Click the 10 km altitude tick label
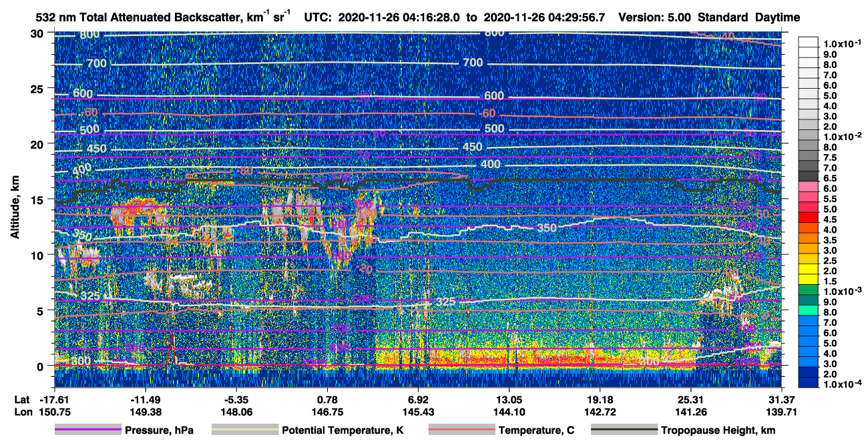Image resolution: width=868 pixels, height=445 pixels. click(x=37, y=255)
